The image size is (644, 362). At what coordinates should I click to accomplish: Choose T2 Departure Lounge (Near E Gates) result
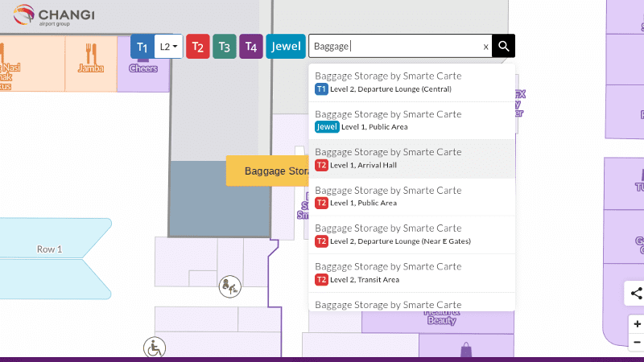(x=412, y=235)
